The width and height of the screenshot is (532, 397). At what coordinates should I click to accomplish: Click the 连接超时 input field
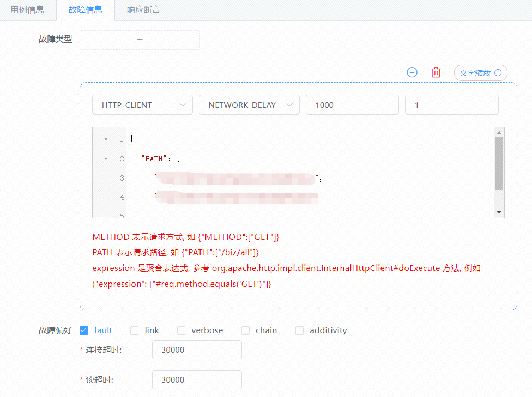click(197, 350)
